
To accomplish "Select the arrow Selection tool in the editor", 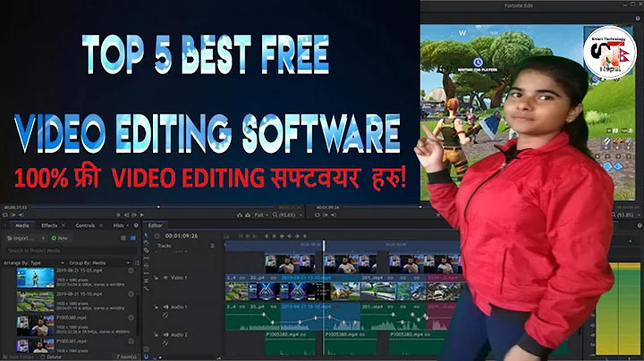I will tap(146, 236).
